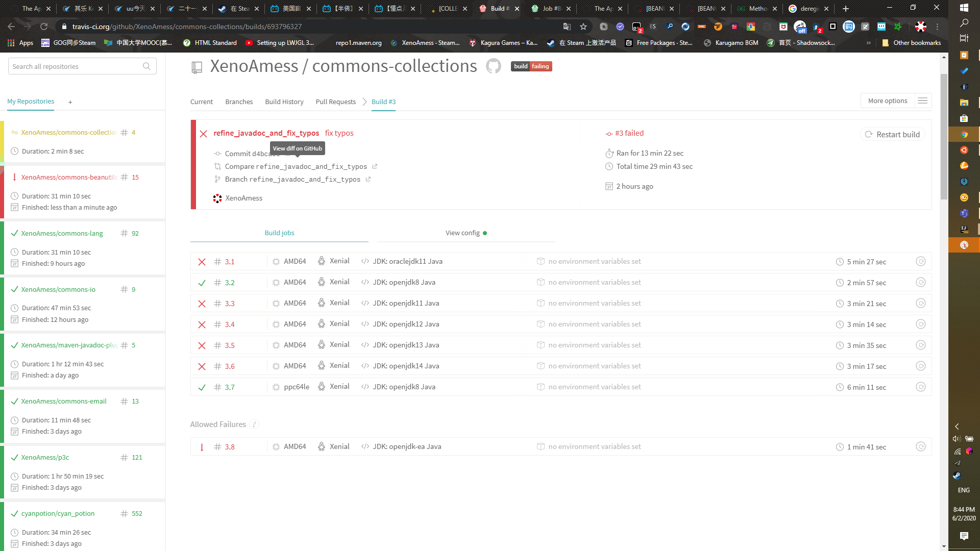Image resolution: width=980 pixels, height=551 pixels.
Task: Open external link next to Compare branch
Action: pos(375,166)
